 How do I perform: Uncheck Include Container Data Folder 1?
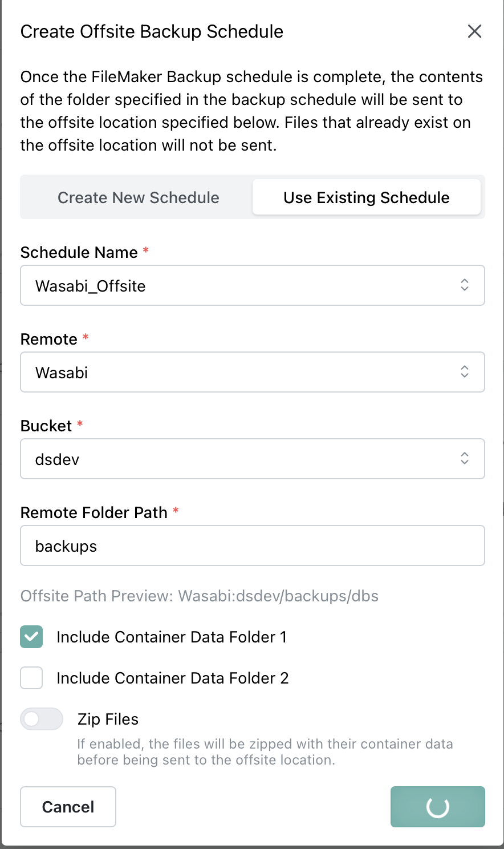pos(31,637)
